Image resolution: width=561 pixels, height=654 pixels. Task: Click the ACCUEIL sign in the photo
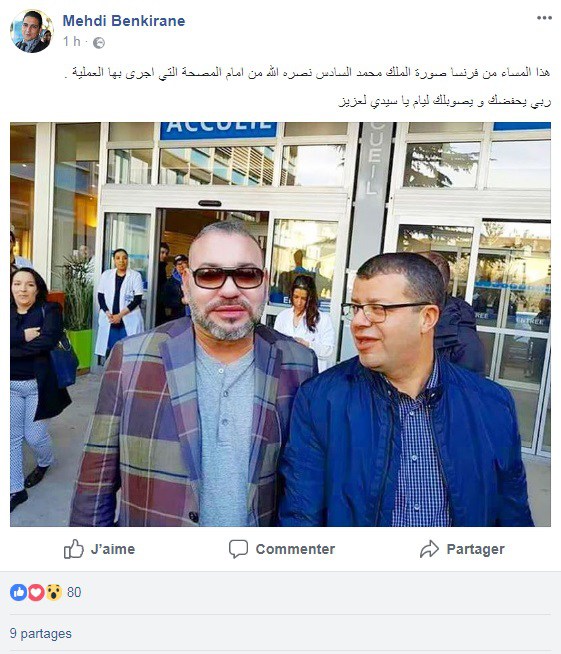click(219, 130)
